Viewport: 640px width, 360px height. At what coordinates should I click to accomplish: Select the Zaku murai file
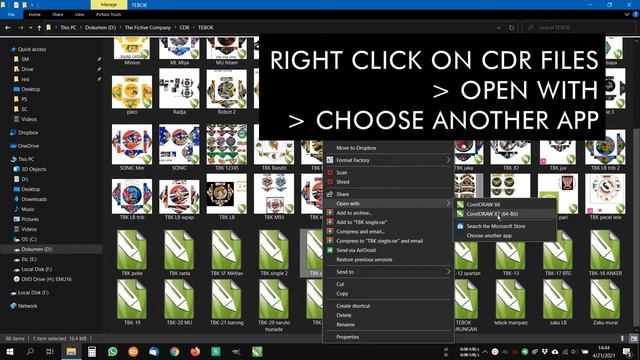pyautogui.click(x=605, y=302)
